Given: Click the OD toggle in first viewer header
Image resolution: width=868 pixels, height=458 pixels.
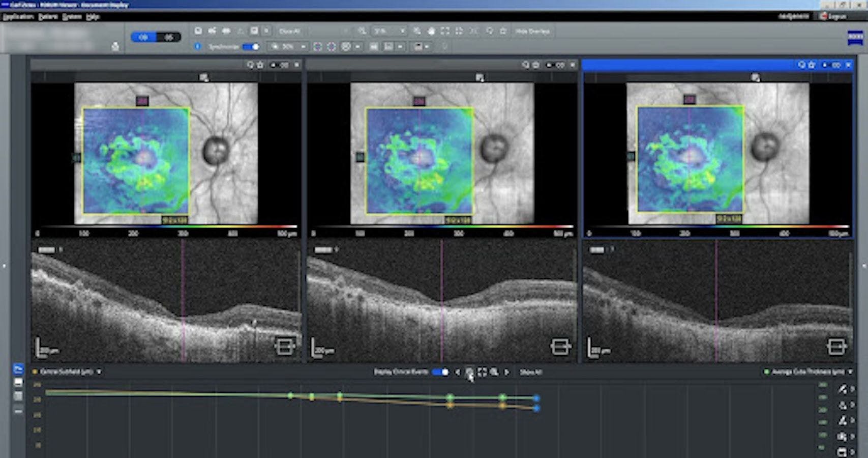Looking at the screenshot, I should (279, 65).
